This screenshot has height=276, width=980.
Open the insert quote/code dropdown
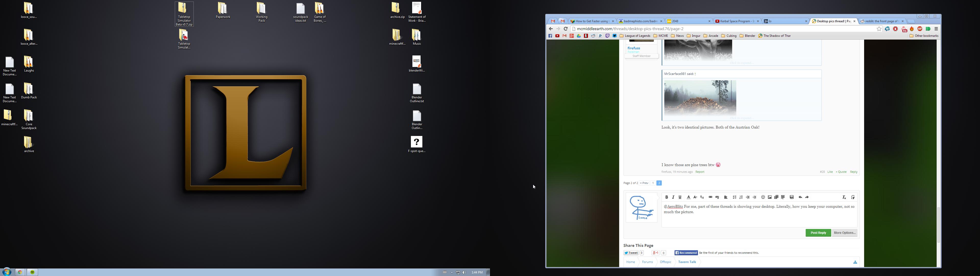783,197
